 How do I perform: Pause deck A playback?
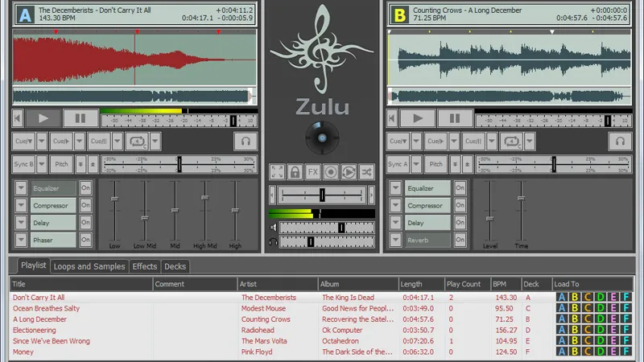(x=80, y=118)
